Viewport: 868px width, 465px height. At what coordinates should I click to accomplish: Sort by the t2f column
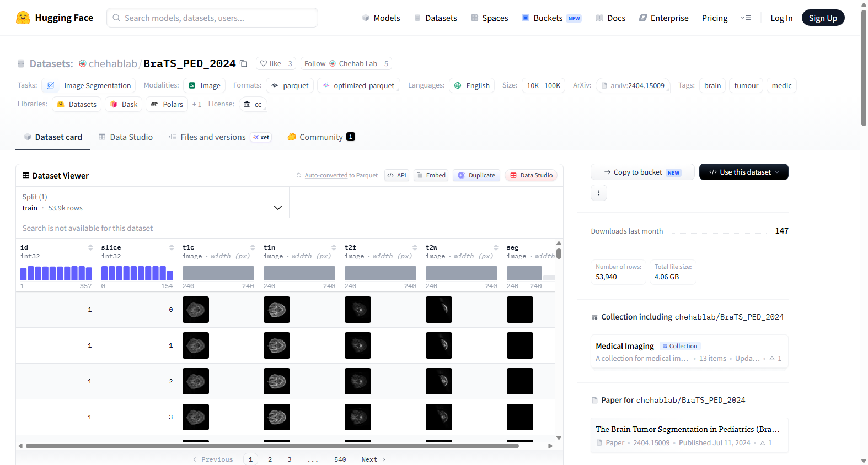pos(415,247)
